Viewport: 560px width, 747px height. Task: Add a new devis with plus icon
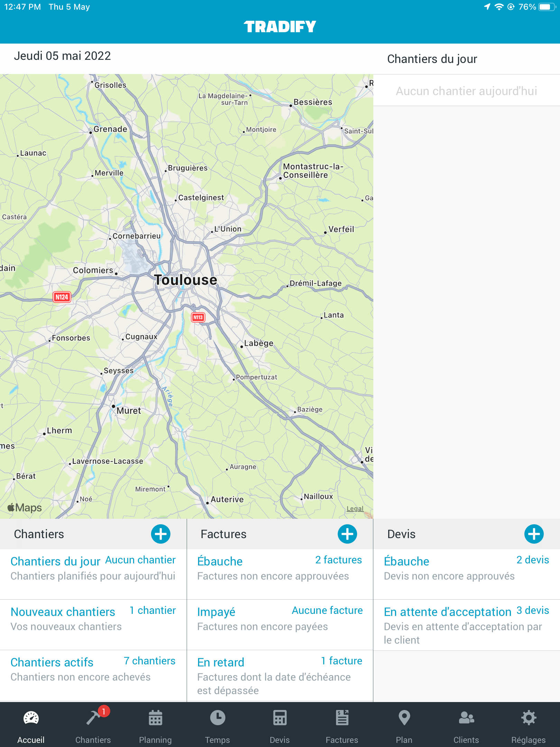click(x=534, y=534)
